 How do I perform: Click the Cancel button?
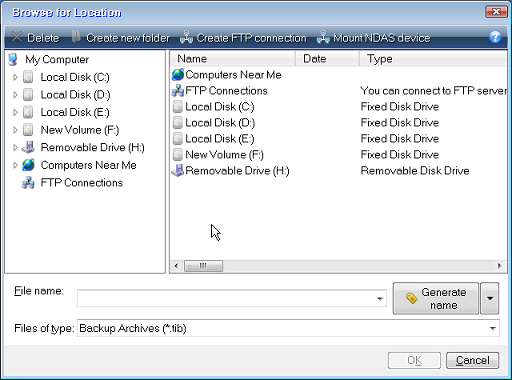pyautogui.click(x=473, y=360)
